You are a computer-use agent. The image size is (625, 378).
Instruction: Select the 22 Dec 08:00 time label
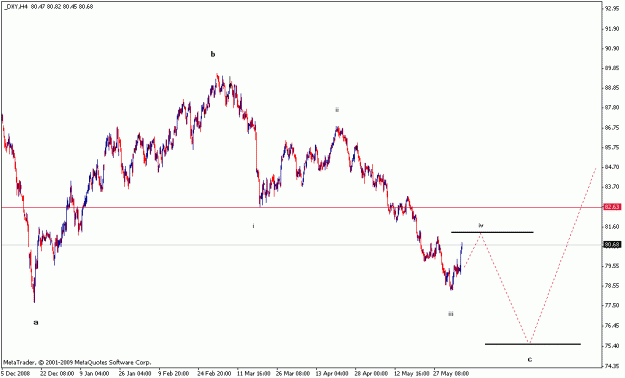click(57, 374)
